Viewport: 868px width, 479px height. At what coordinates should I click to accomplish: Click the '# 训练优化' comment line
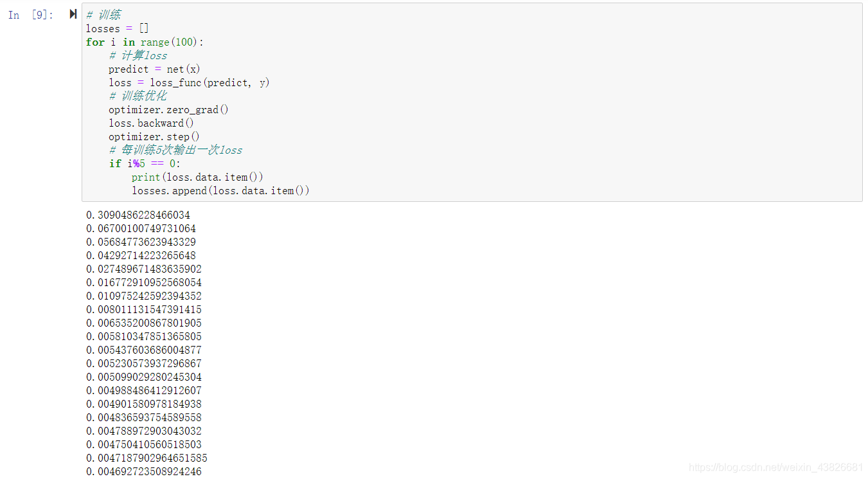tap(137, 96)
